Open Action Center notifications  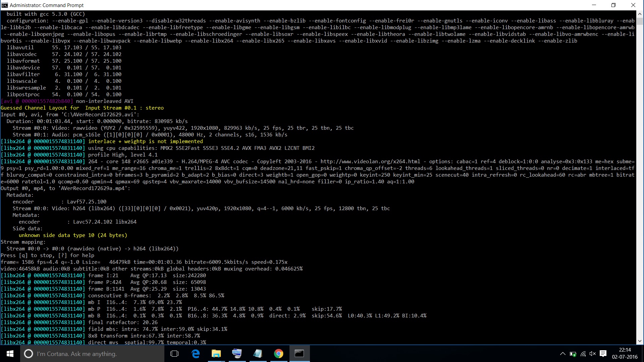coord(603,354)
